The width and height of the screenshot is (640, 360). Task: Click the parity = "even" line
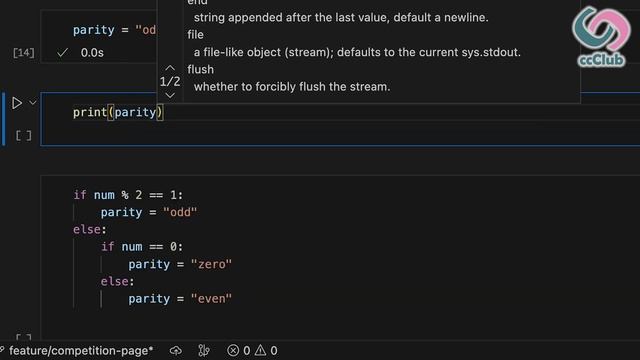click(x=180, y=299)
